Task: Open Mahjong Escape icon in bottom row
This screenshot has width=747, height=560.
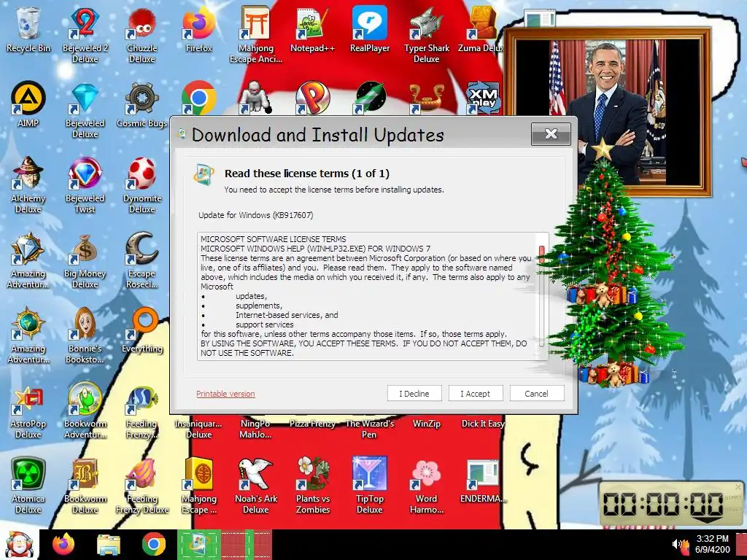Action: point(198,486)
